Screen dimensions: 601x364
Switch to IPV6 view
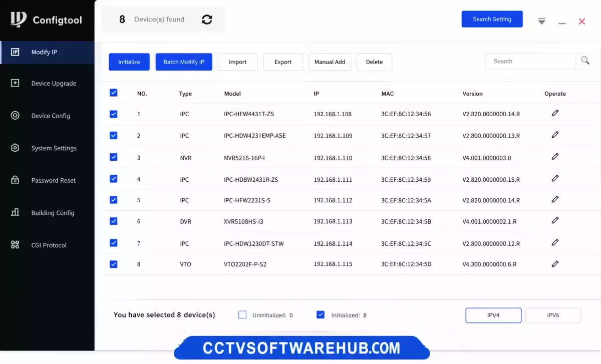[x=553, y=315]
